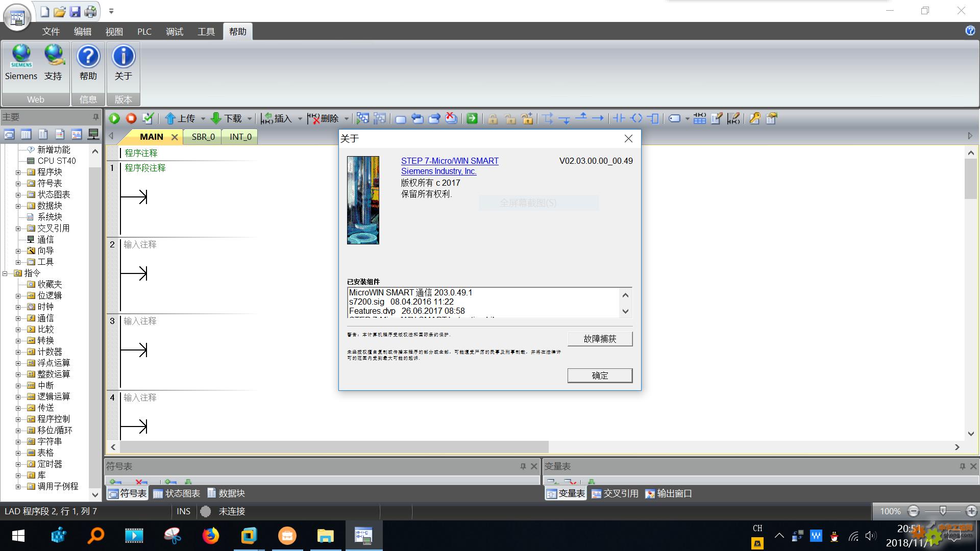Viewport: 980px width, 551px height.
Task: Open the 上传 dropdown arrow
Action: (x=203, y=119)
